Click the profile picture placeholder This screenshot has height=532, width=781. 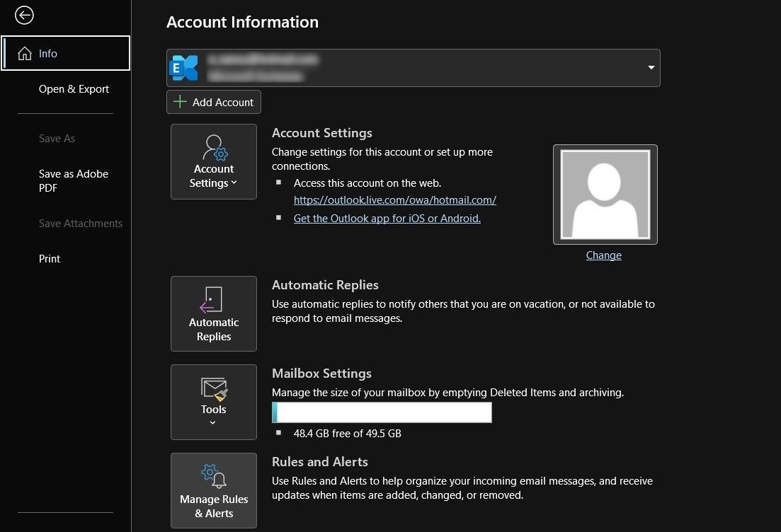click(x=605, y=195)
